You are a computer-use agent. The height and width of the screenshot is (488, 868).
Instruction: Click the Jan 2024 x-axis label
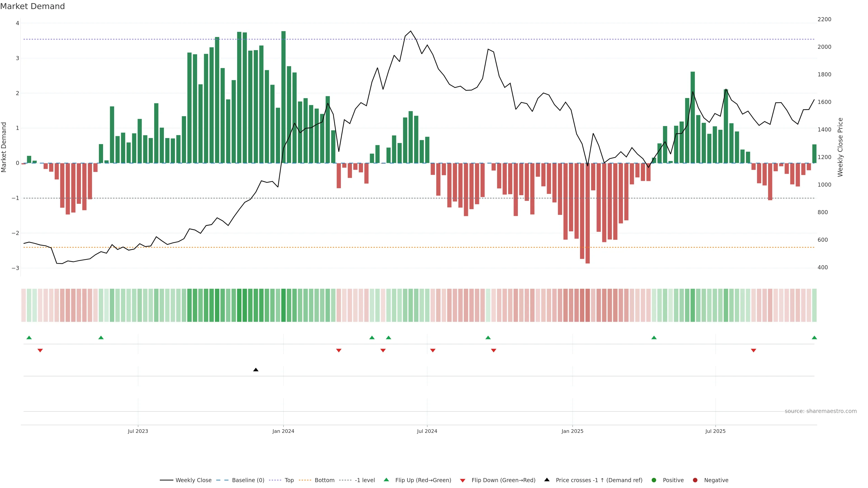[x=283, y=431]
